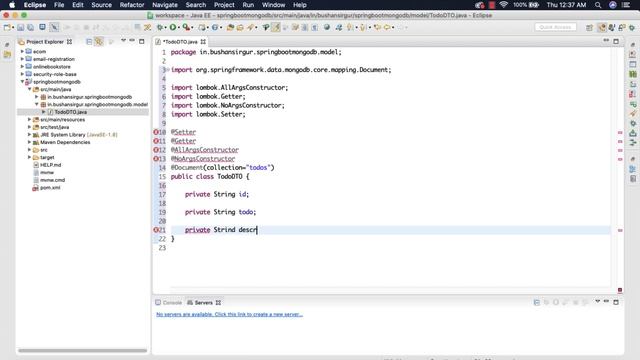Click the create a new server link
Viewport: 640px width, 360px height.
[x=229, y=314]
